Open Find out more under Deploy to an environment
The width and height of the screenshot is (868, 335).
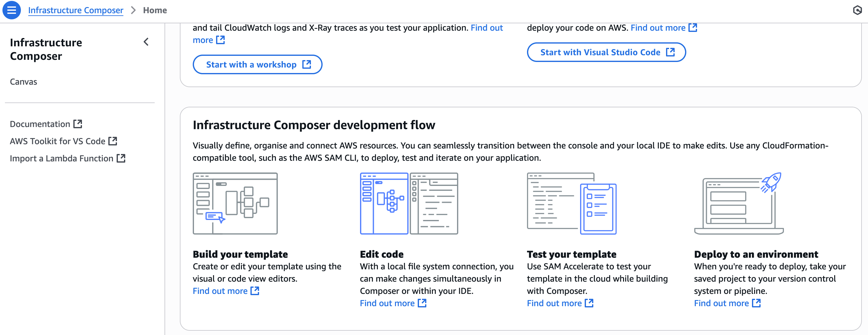coord(721,303)
